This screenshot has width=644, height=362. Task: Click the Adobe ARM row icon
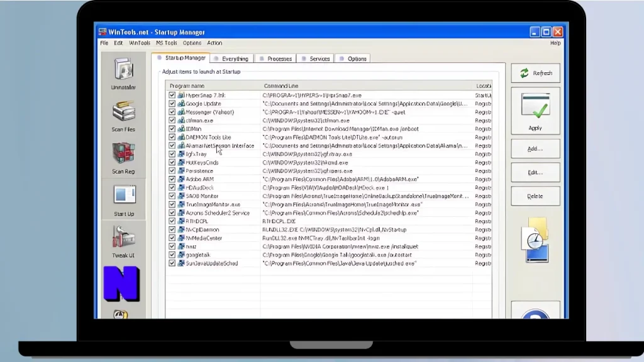tap(180, 179)
